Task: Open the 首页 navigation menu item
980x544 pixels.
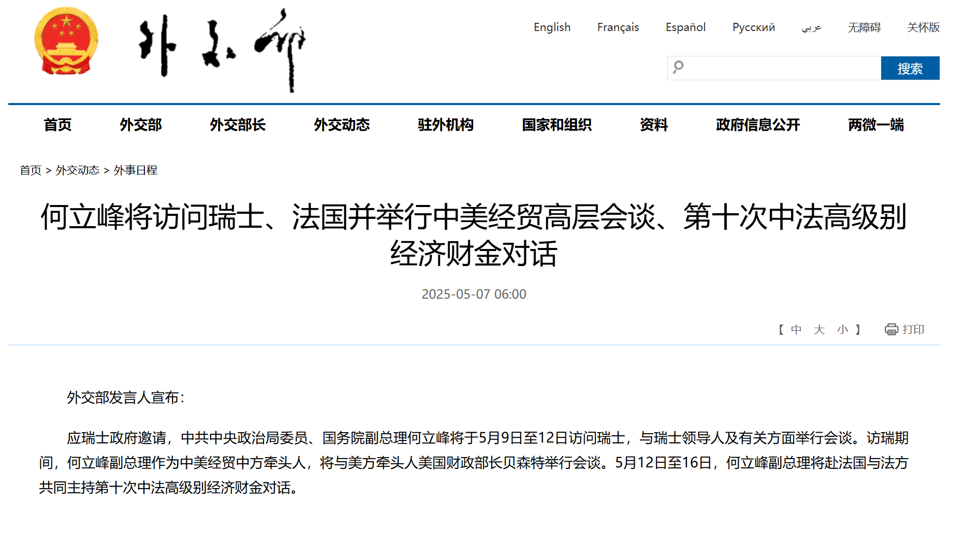Action: point(57,125)
